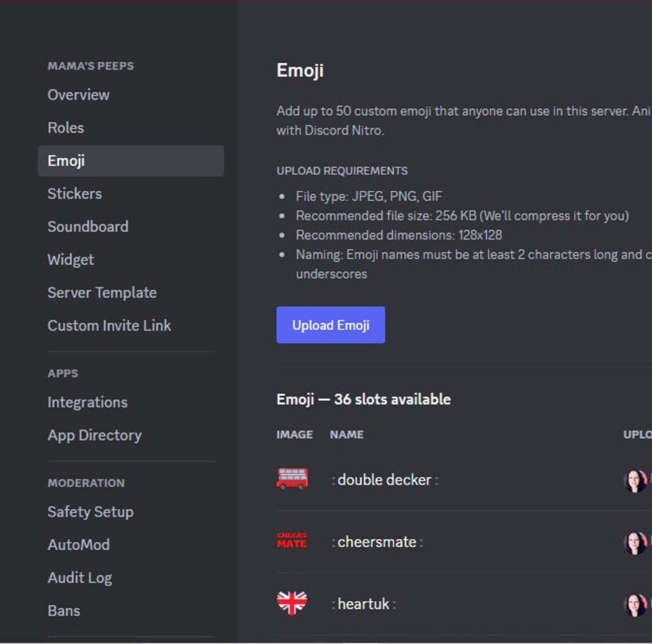Image resolution: width=652 pixels, height=644 pixels.
Task: Click the APPS section label
Action: (x=63, y=373)
